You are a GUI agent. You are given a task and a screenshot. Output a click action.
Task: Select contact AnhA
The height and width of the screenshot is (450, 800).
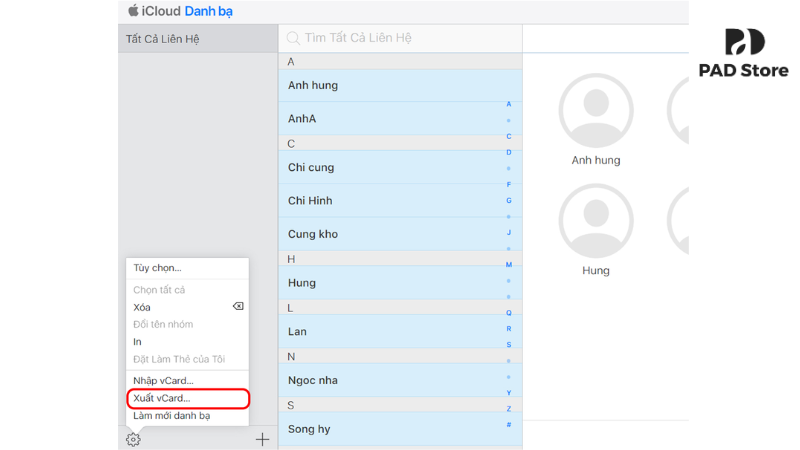coord(401,118)
